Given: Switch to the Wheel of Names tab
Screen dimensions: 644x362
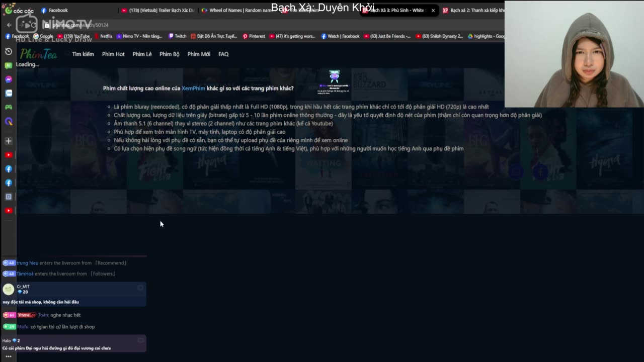Looking at the screenshot, I should (x=236, y=10).
